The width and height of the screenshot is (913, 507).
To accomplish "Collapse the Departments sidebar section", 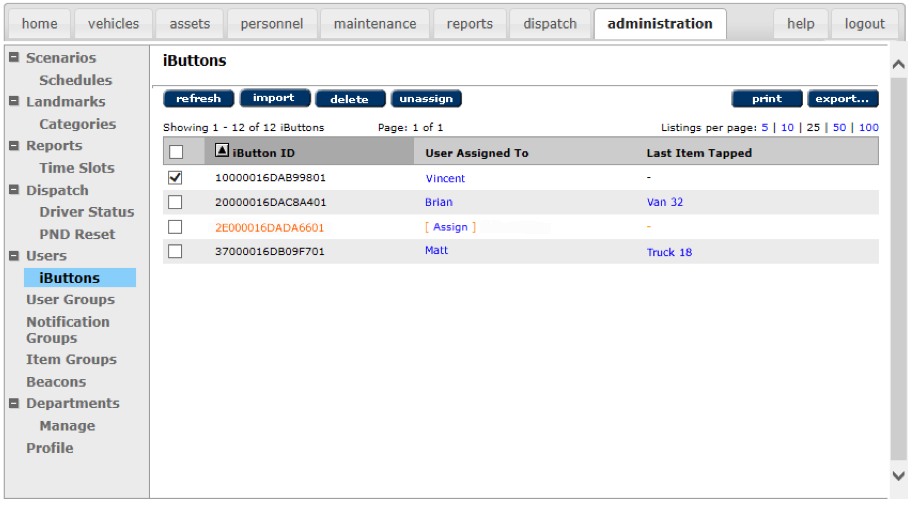I will (15, 403).
